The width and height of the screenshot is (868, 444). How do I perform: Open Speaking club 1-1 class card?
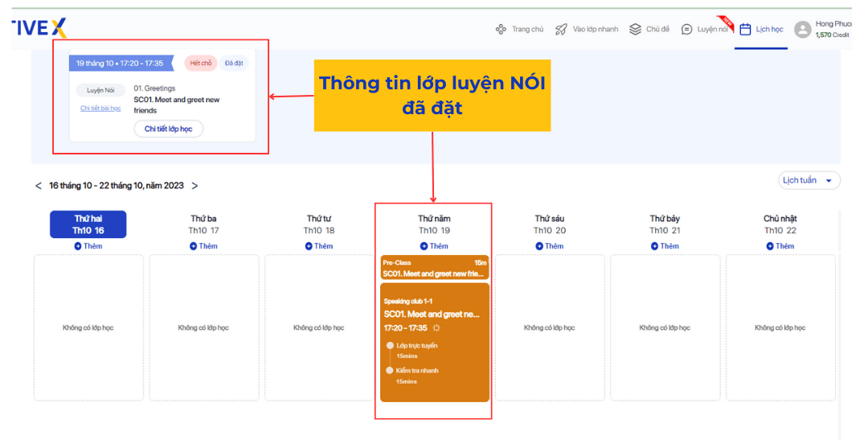pos(435,343)
